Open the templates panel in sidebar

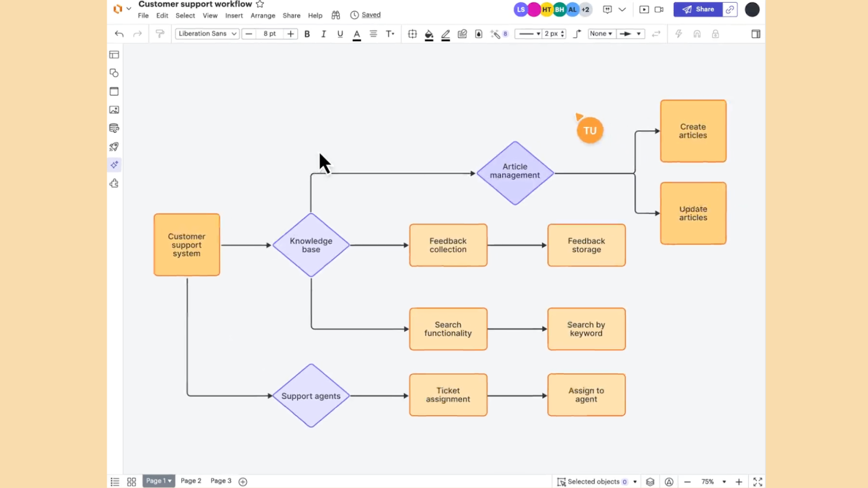click(114, 55)
